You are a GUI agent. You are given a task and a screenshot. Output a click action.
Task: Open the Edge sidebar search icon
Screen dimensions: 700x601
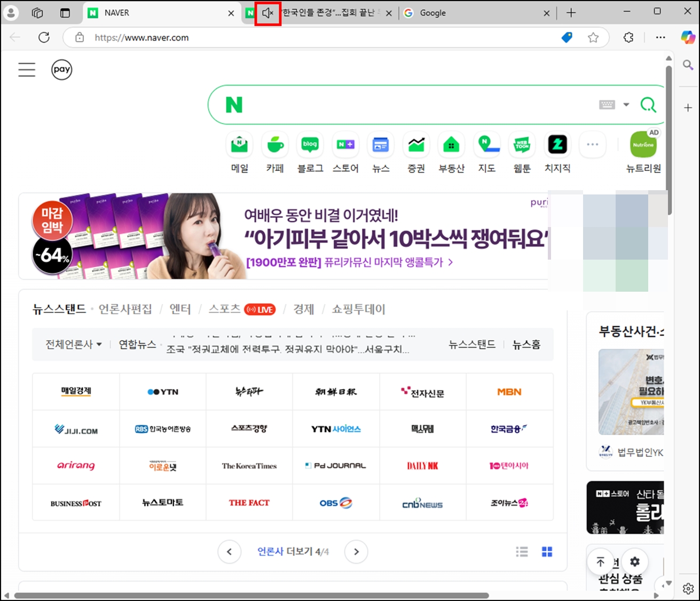tap(688, 65)
